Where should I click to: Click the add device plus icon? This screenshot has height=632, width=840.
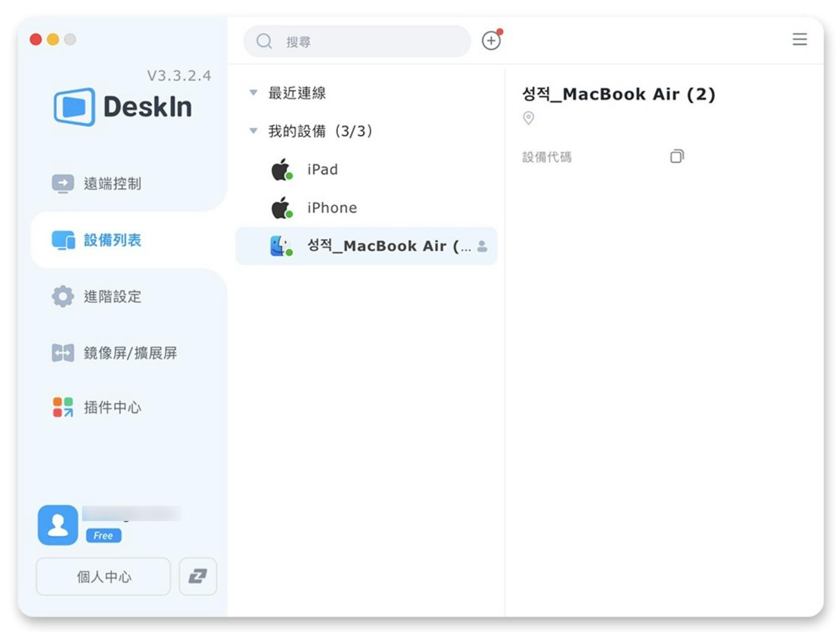491,40
